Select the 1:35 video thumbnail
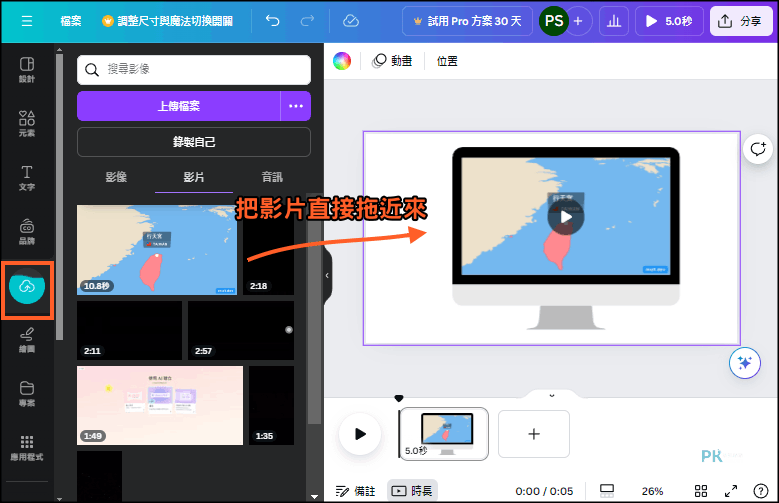This screenshot has width=779, height=503. point(271,406)
